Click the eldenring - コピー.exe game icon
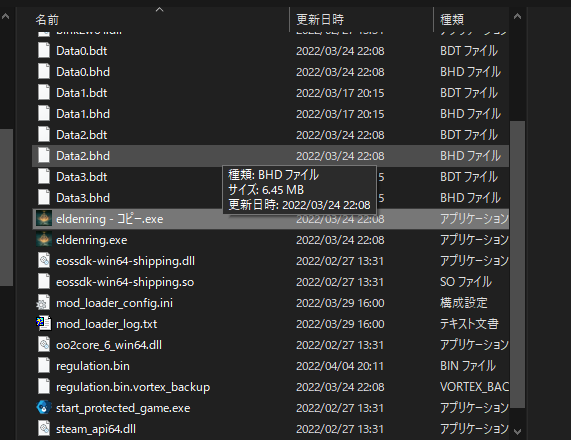Image resolution: width=571 pixels, height=440 pixels. (x=44, y=219)
